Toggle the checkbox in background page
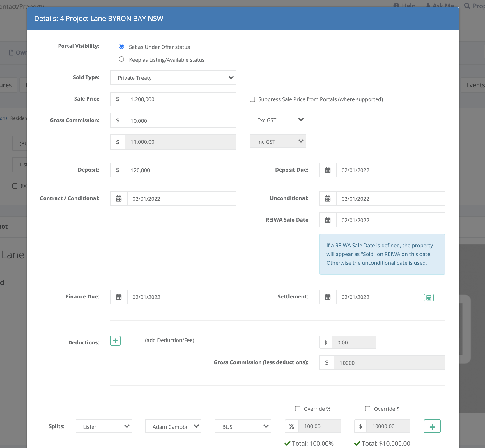 coord(15,186)
